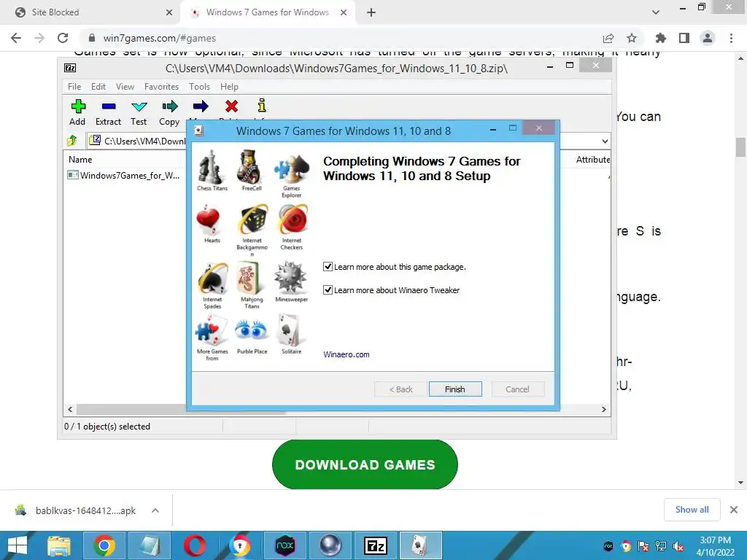Screen dimensions: 747x560
Task: Open 7-Zip from the taskbar
Action: 376,545
